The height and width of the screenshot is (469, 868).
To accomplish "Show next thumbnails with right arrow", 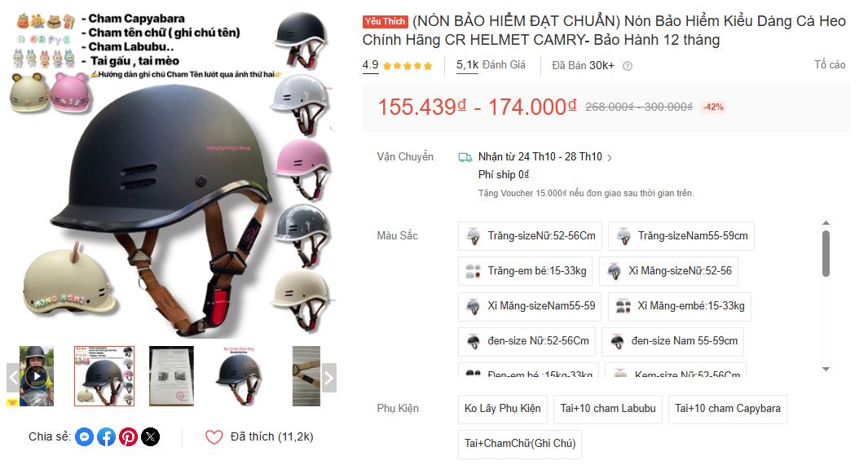I will point(328,378).
